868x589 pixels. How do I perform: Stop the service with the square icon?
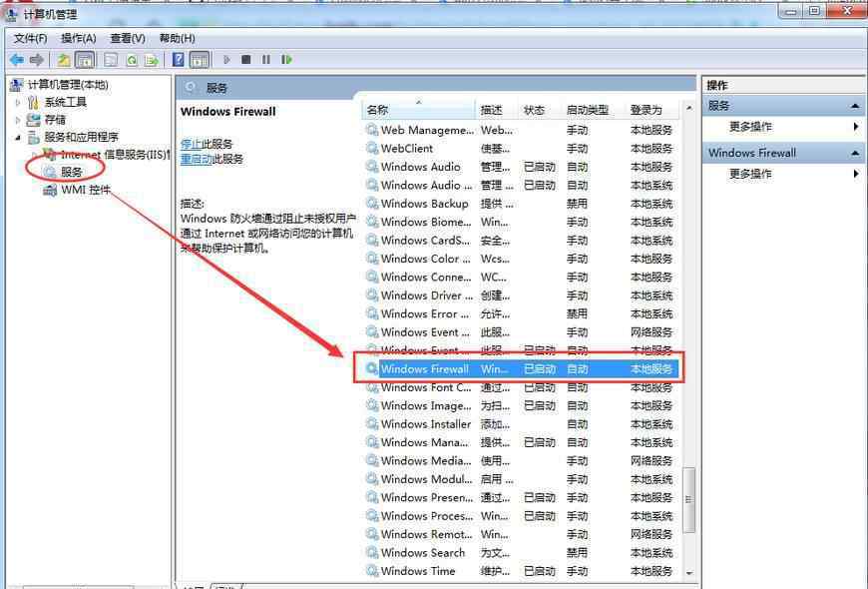click(x=246, y=60)
